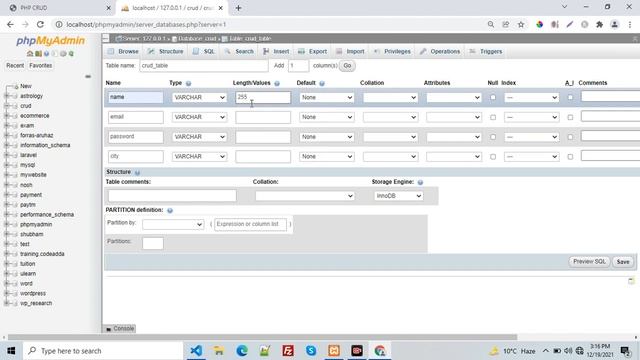The width and height of the screenshot is (640, 360).
Task: Open share page icon in address bar
Action: point(506,24)
